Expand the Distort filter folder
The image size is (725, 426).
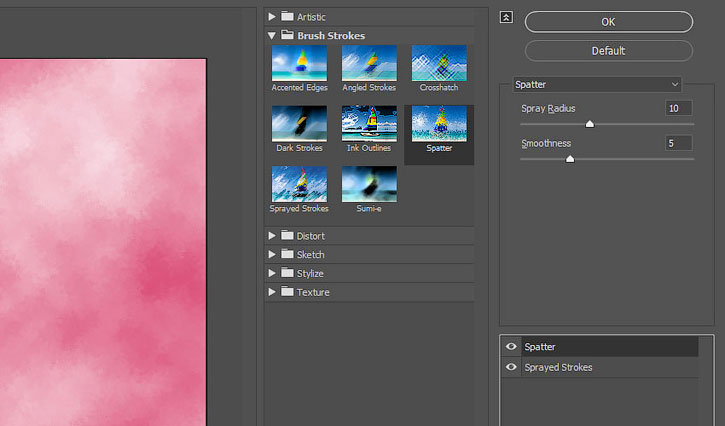pyautogui.click(x=272, y=236)
